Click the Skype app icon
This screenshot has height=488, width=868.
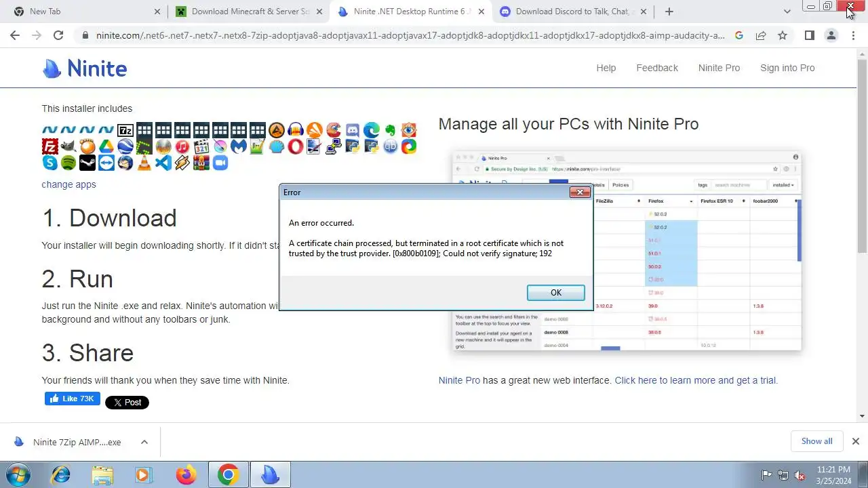(x=50, y=163)
